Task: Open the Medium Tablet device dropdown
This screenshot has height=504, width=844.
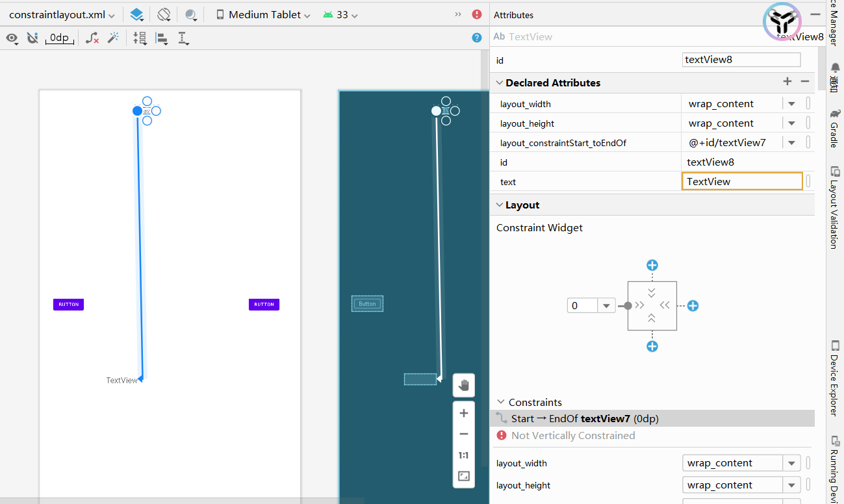Action: (x=263, y=14)
